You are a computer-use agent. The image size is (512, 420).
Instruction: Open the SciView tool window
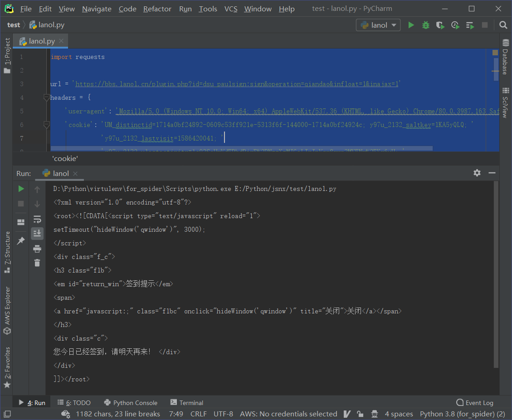coord(506,103)
